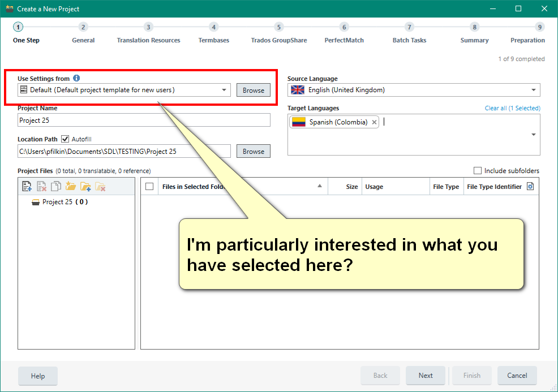558x392 pixels.
Task: Click the Next button
Action: coord(425,375)
